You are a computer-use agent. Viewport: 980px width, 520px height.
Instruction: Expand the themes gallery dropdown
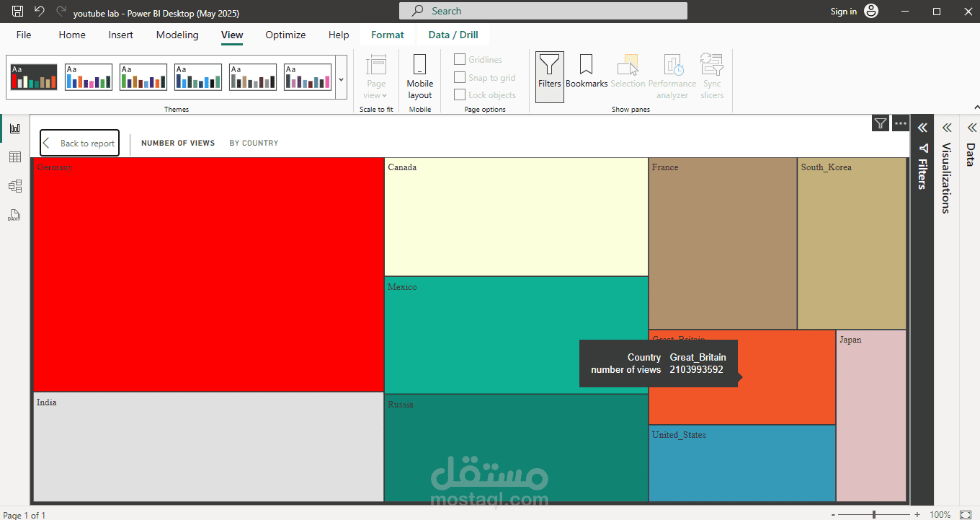[342, 78]
